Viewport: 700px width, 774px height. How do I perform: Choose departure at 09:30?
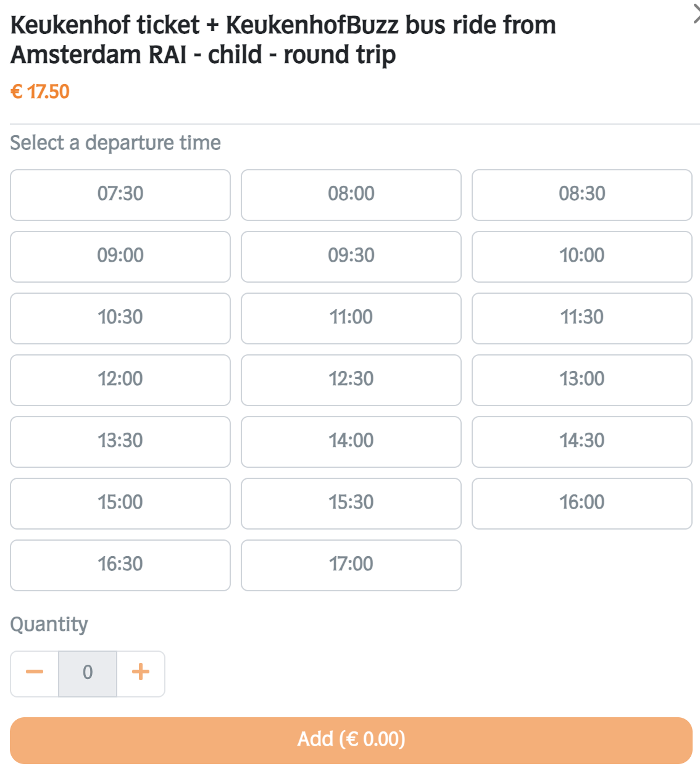[x=351, y=256]
